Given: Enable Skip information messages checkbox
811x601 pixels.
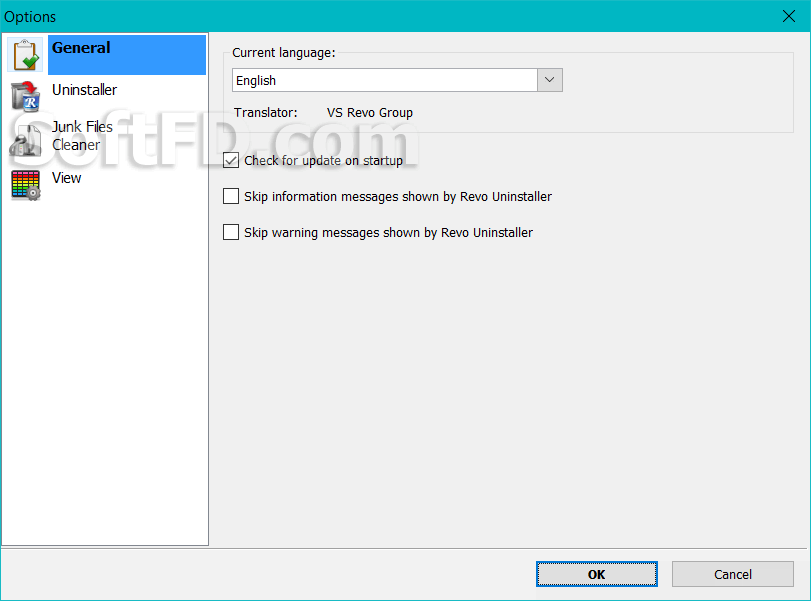Looking at the screenshot, I should click(231, 197).
